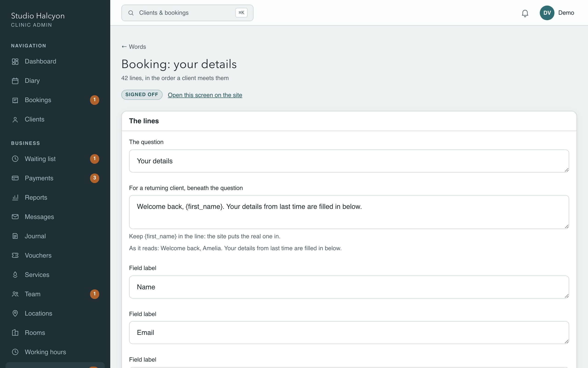This screenshot has width=588, height=368.
Task: Click the Studio Halcyon logo text
Action: click(x=38, y=16)
